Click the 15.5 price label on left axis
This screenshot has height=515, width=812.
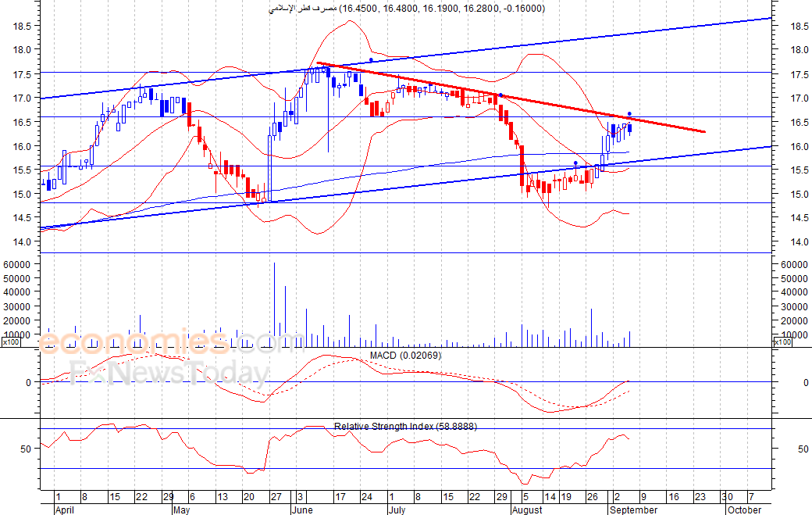23,170
